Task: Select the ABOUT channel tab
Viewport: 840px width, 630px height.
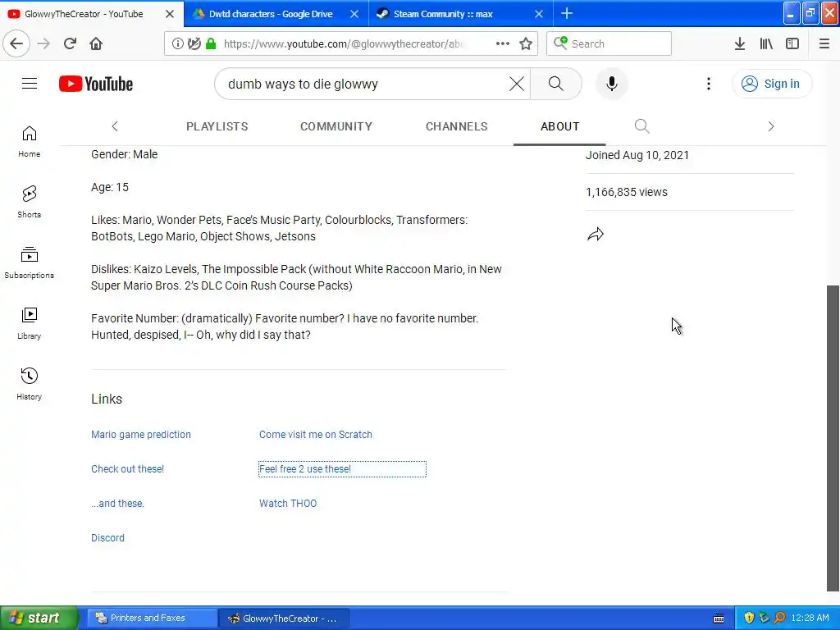Action: pyautogui.click(x=559, y=126)
